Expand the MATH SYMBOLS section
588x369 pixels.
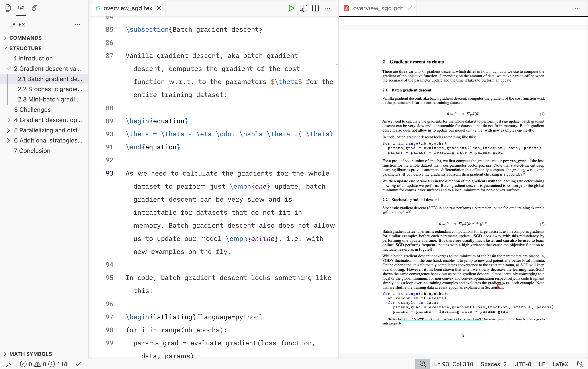[x=31, y=354]
